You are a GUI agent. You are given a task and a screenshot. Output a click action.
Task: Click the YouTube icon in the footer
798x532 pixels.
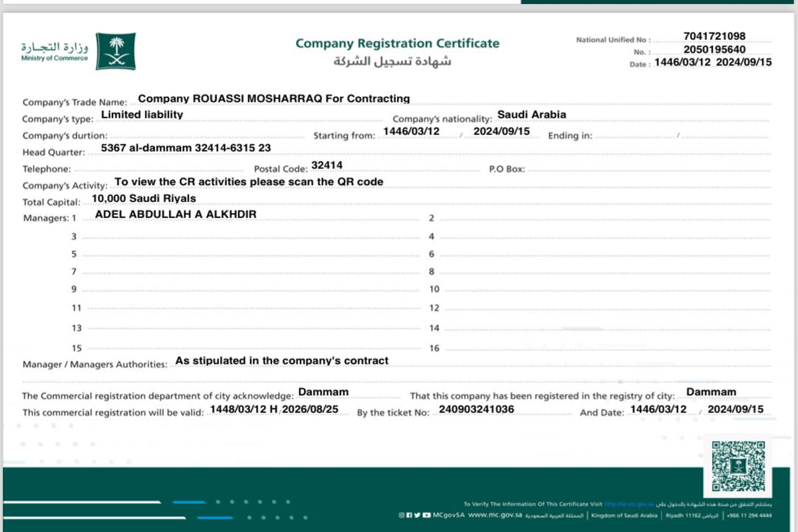point(426,515)
